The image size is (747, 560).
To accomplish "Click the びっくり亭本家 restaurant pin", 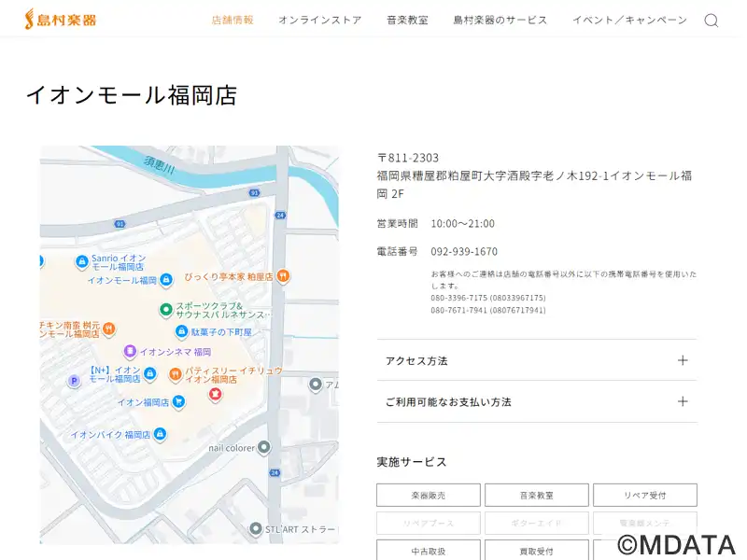I will tap(283, 276).
